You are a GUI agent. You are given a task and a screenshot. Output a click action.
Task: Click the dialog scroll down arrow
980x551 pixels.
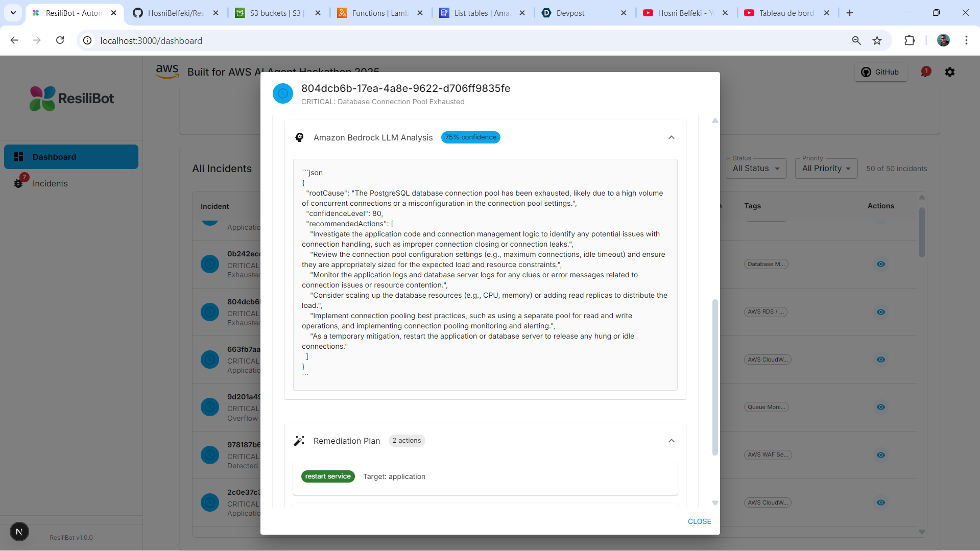tap(715, 503)
